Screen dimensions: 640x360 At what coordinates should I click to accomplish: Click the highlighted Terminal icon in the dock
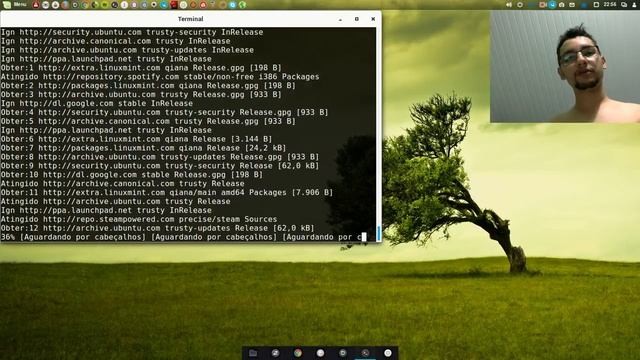tap(365, 353)
